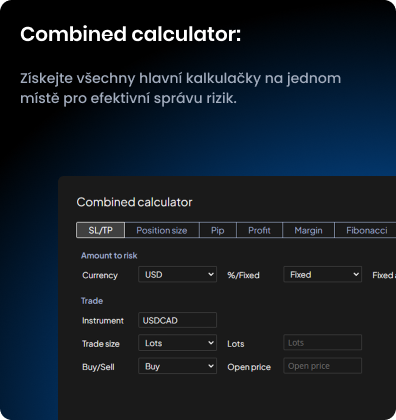
Task: Click the Combined calculator panel title
Action: [x=134, y=202]
